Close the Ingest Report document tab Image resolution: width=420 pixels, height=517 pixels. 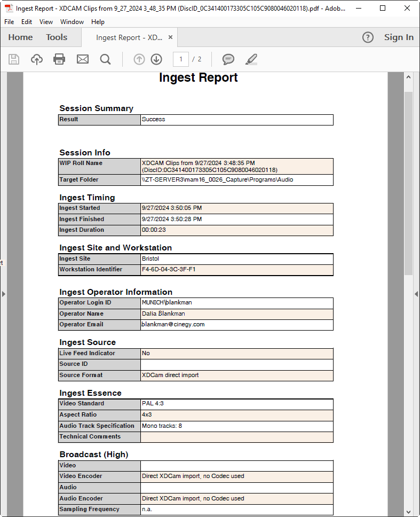pyautogui.click(x=170, y=37)
